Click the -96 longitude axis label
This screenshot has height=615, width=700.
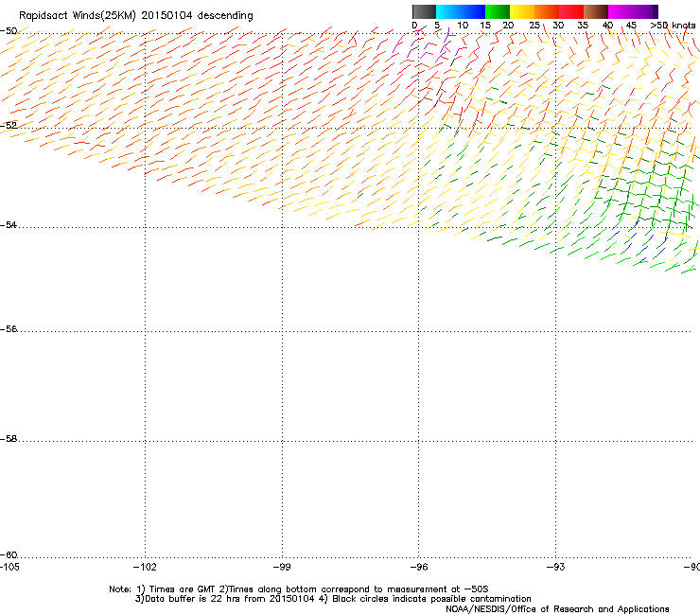pyautogui.click(x=418, y=567)
